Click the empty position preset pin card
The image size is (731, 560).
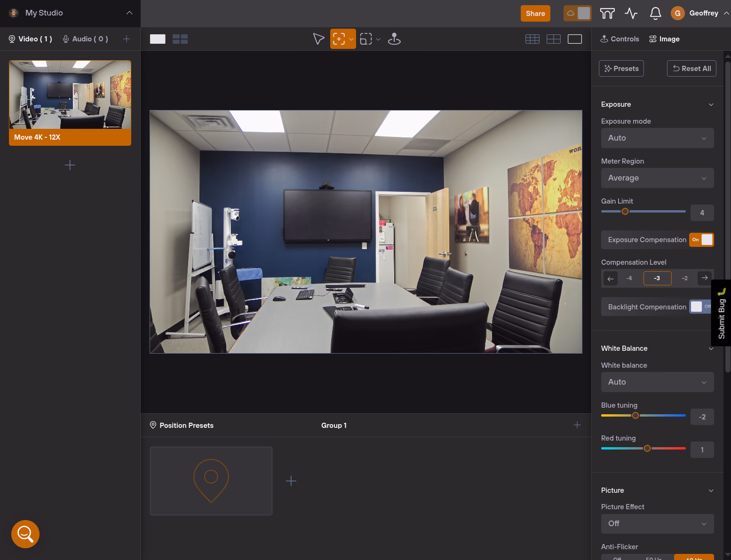[211, 481]
